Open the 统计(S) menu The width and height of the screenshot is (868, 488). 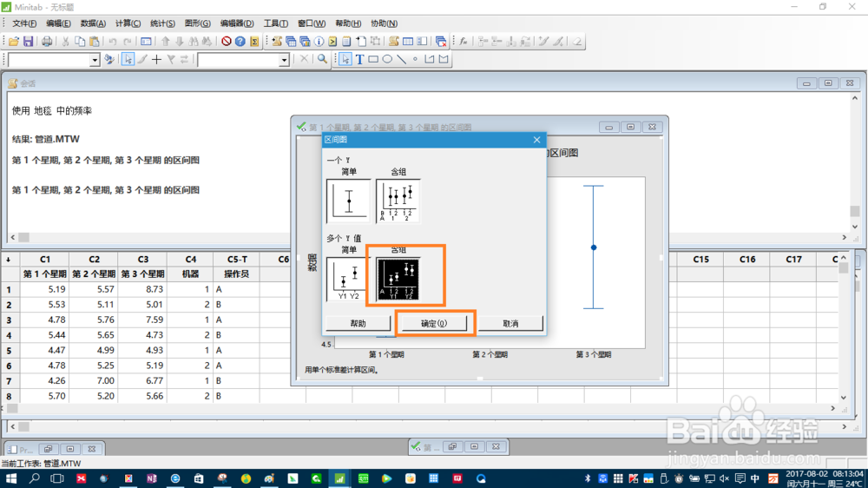click(x=163, y=23)
